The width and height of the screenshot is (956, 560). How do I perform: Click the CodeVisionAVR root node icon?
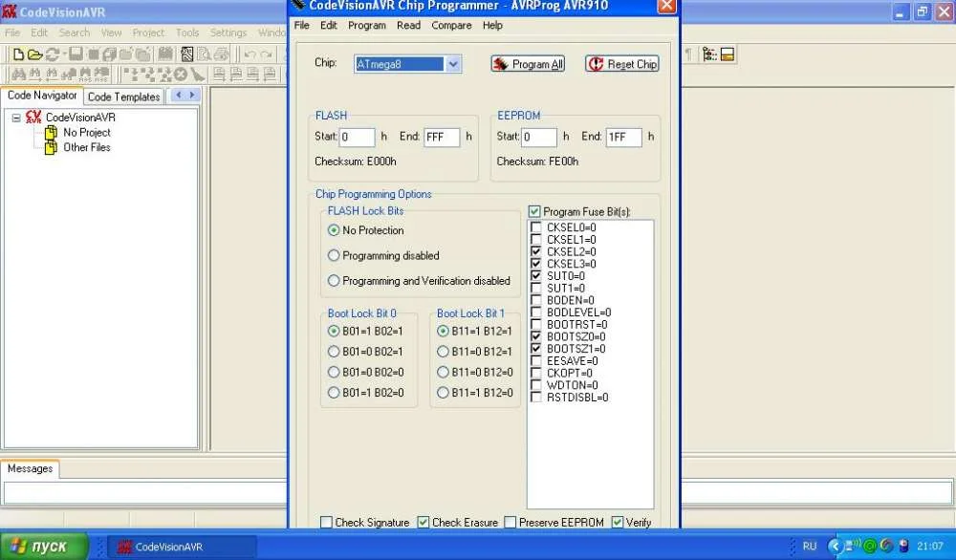coord(33,118)
